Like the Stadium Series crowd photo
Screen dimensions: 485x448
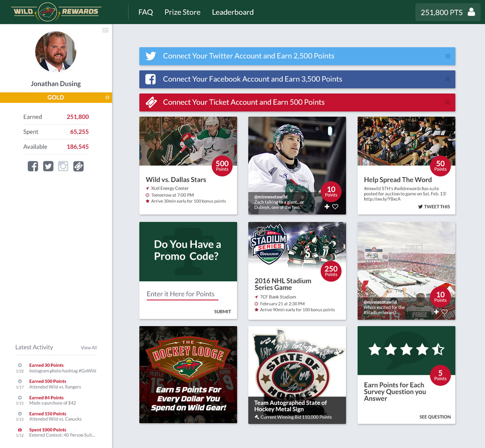pos(444,312)
